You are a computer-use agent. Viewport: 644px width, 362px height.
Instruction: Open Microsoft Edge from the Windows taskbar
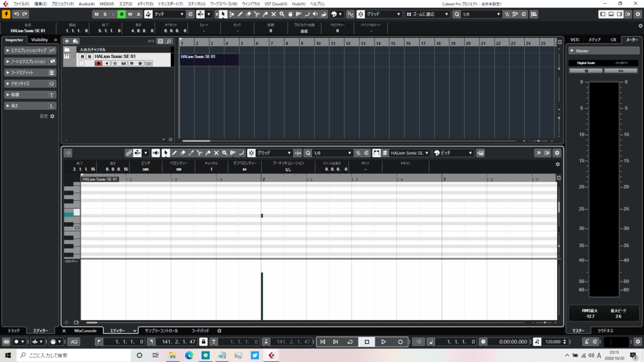pos(189,356)
